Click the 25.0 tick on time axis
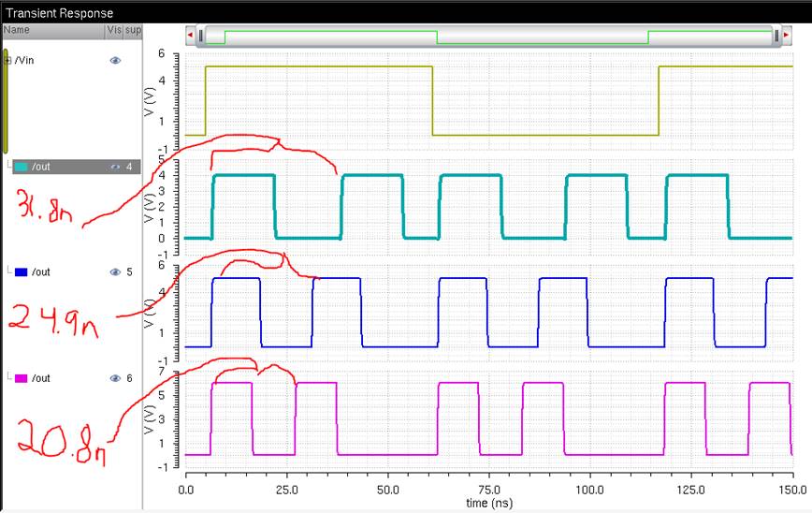 click(287, 490)
